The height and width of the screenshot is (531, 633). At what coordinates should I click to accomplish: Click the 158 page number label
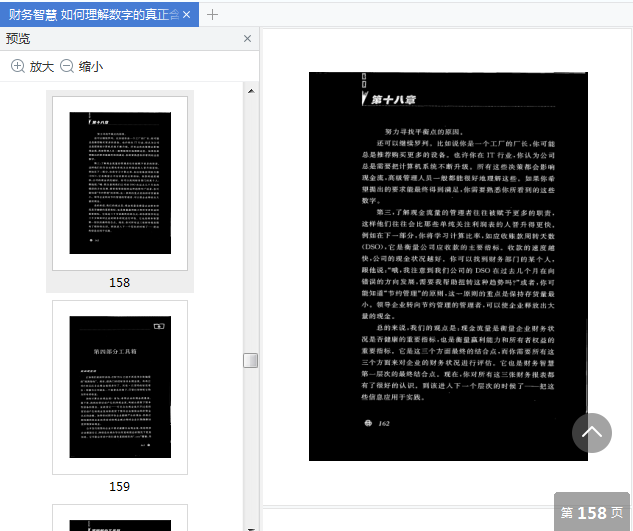(x=119, y=282)
